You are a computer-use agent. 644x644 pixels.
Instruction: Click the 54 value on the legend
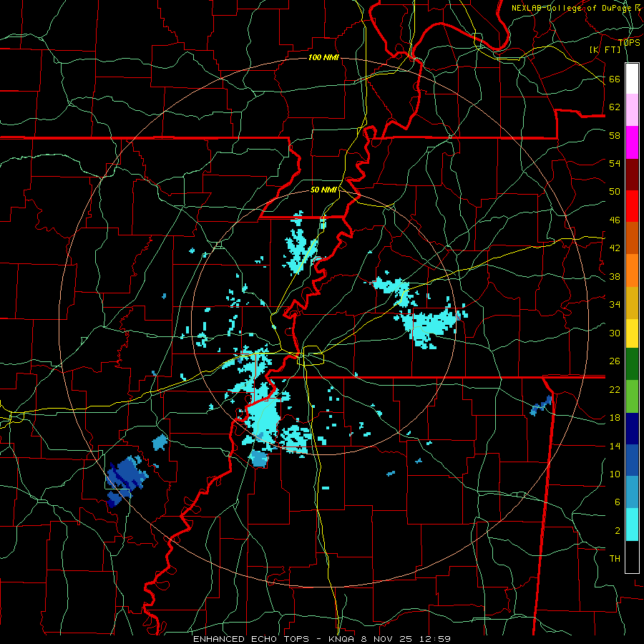(615, 163)
